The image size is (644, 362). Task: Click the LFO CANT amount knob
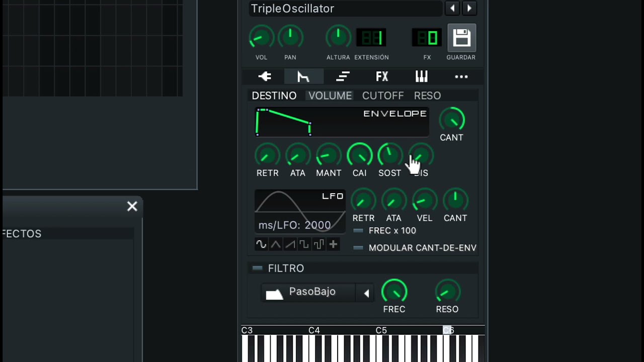click(x=455, y=200)
